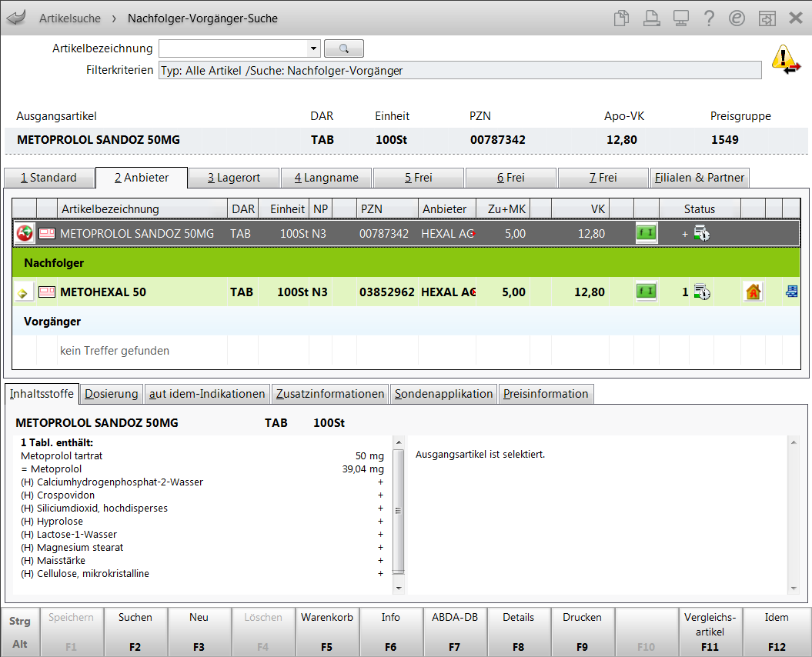Open help with the question mark icon
This screenshot has height=657, width=812.
tap(709, 18)
